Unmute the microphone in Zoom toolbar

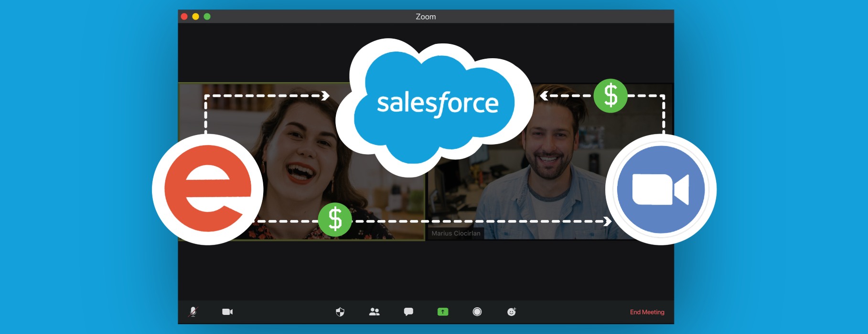[x=193, y=312]
